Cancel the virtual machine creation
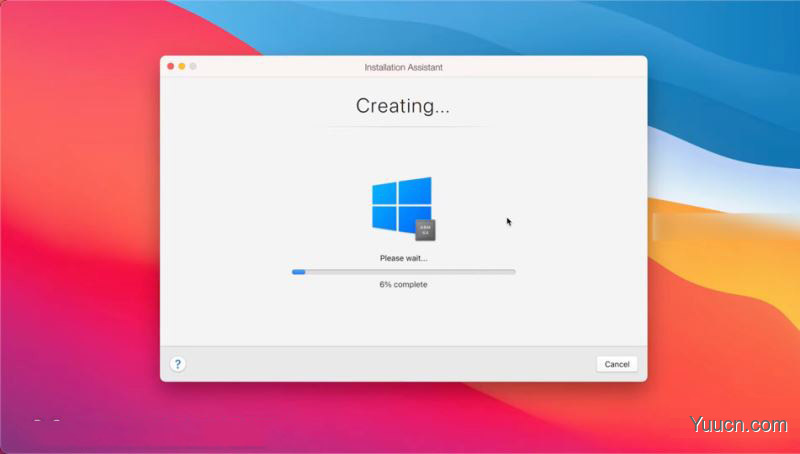800x454 pixels. pyautogui.click(x=617, y=364)
